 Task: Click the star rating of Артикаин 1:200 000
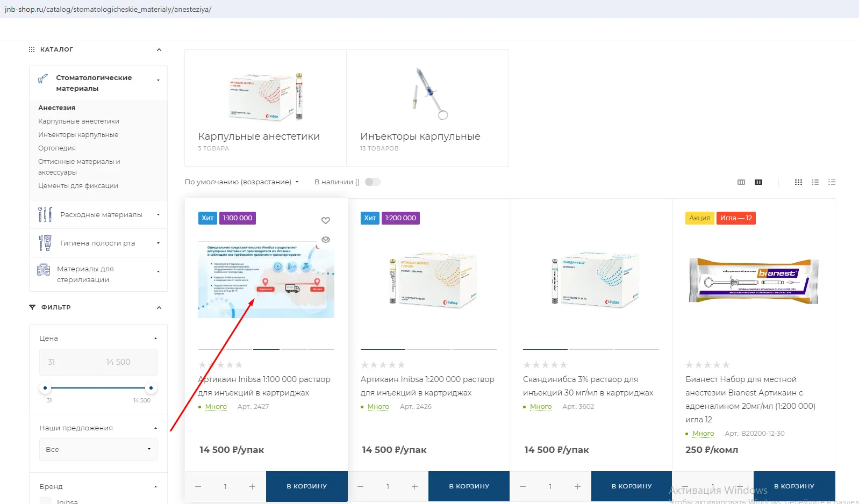click(383, 365)
